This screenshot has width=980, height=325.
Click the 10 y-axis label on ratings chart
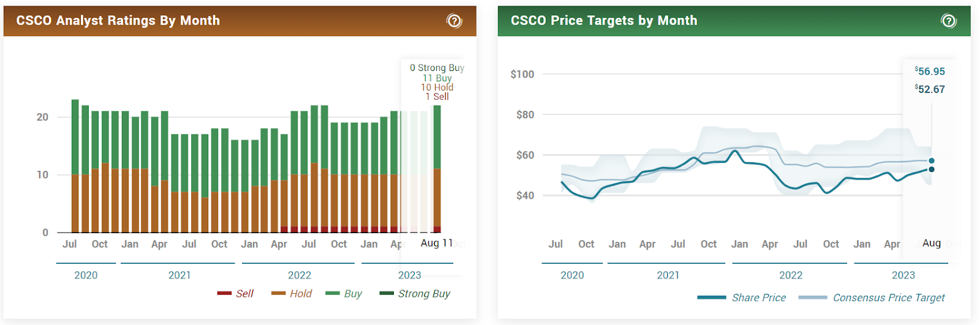click(42, 175)
